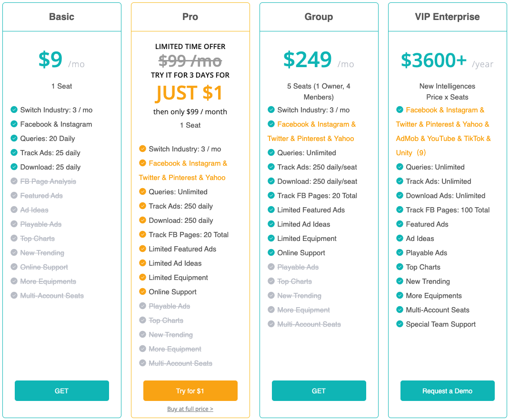Click the orange check beside "Track Ads: 250 daily" in Pro
The height and width of the screenshot is (420, 510).
(142, 206)
